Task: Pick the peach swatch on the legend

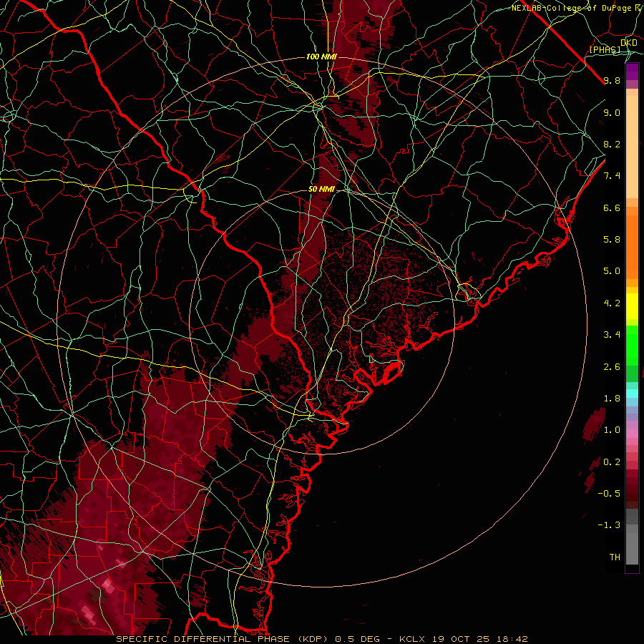Action: (632, 147)
